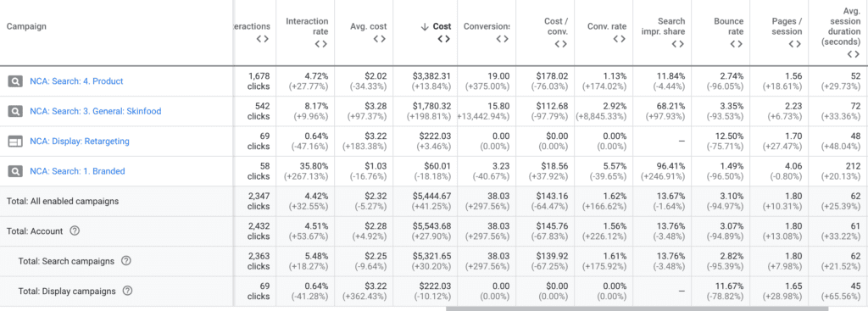Open NCA: Search: 1. Branded campaign link
The image size is (868, 311).
77,171
